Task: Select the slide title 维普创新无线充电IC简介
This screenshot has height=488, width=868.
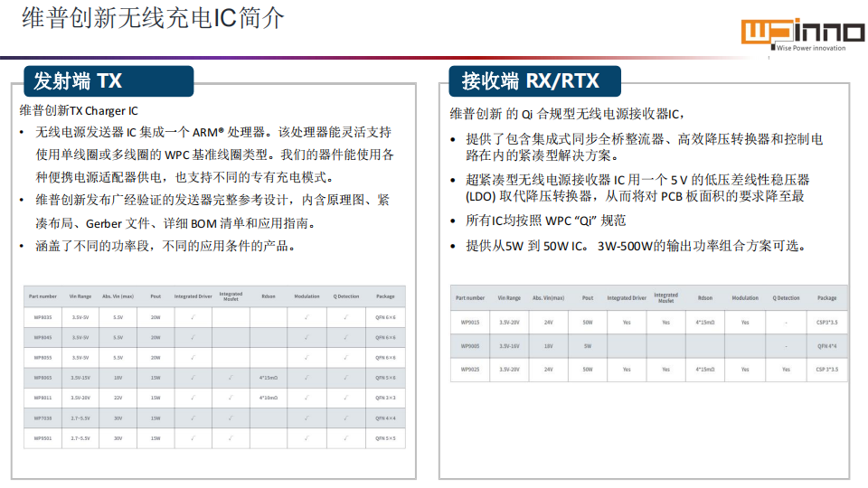Action: coord(154,18)
